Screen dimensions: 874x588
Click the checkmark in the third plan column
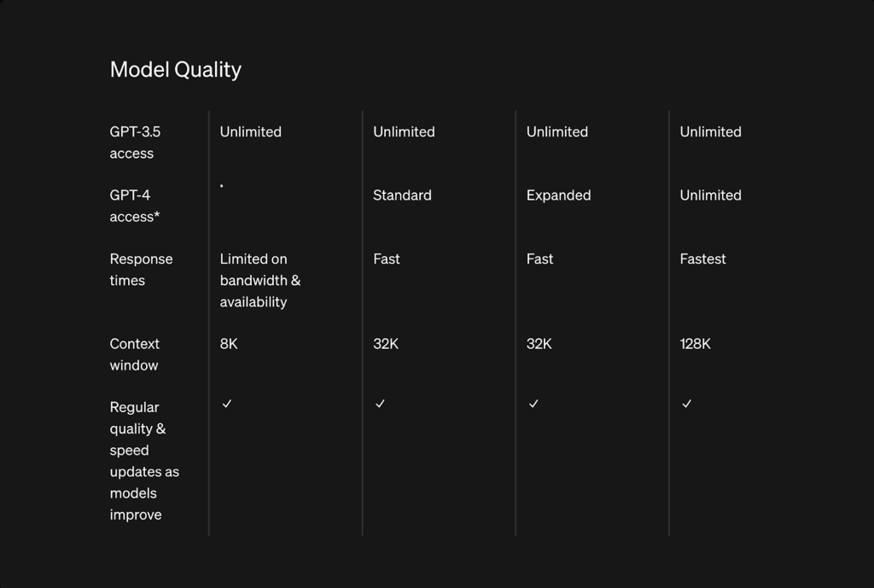point(533,404)
